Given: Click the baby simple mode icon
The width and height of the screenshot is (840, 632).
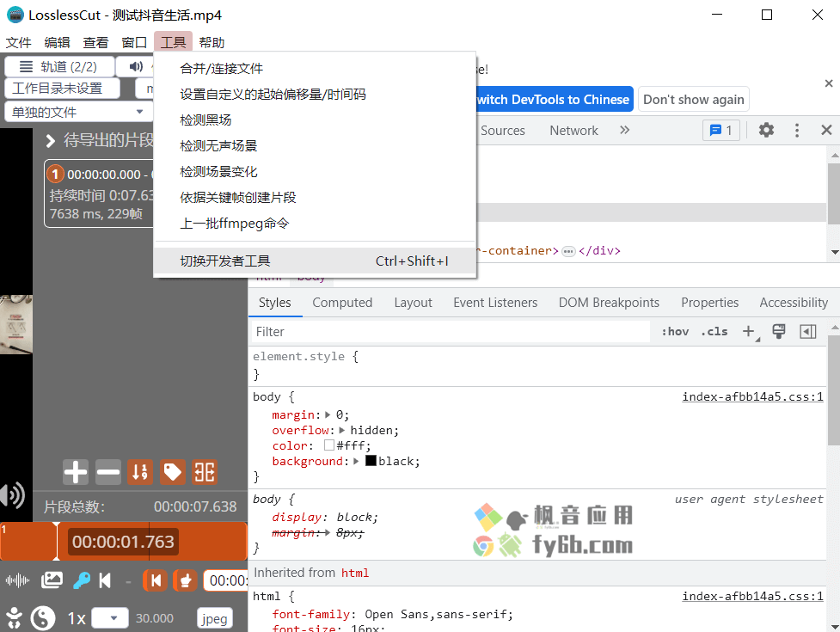Looking at the screenshot, I should (x=14, y=618).
